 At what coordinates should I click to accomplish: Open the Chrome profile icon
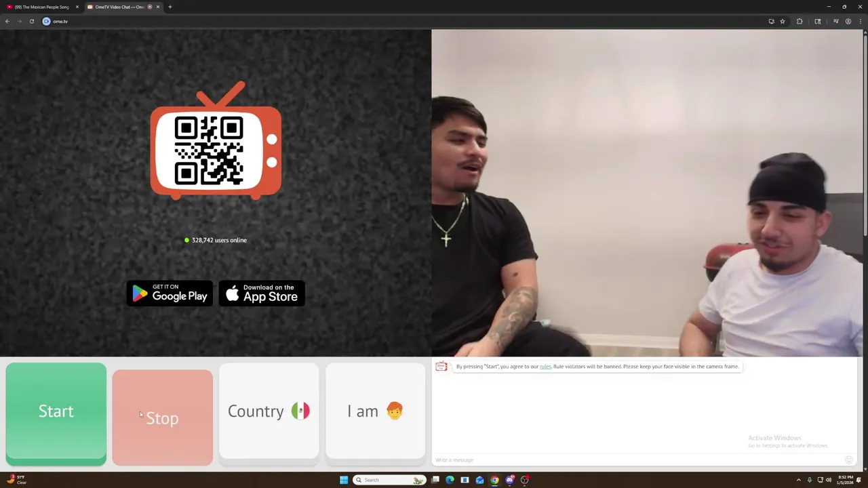848,21
